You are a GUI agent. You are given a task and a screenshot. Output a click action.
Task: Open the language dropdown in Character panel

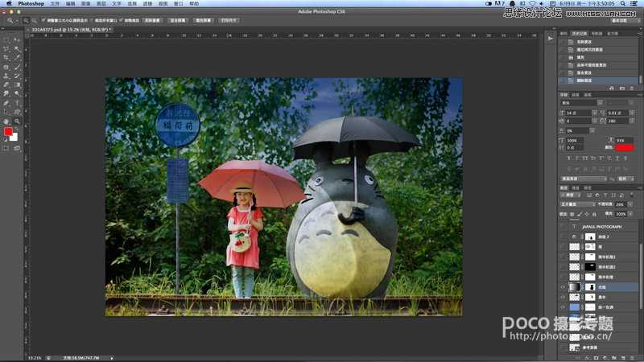pyautogui.click(x=583, y=179)
